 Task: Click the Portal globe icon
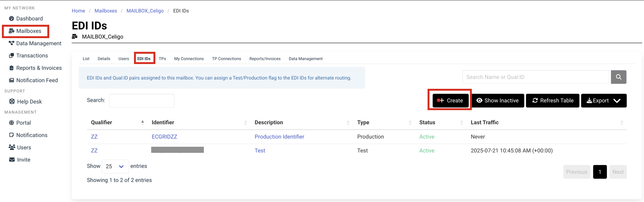coord(11,123)
